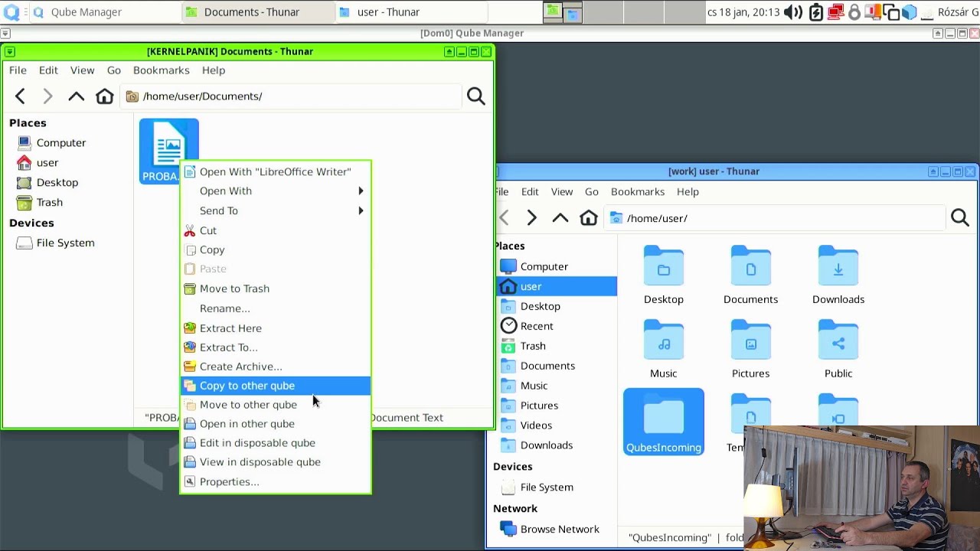The image size is (980, 551).
Task: Select View in disposable qube
Action: tap(276, 462)
